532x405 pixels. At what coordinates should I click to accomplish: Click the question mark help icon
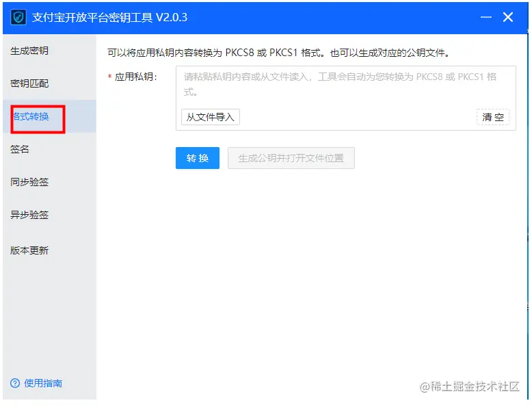pos(15,383)
